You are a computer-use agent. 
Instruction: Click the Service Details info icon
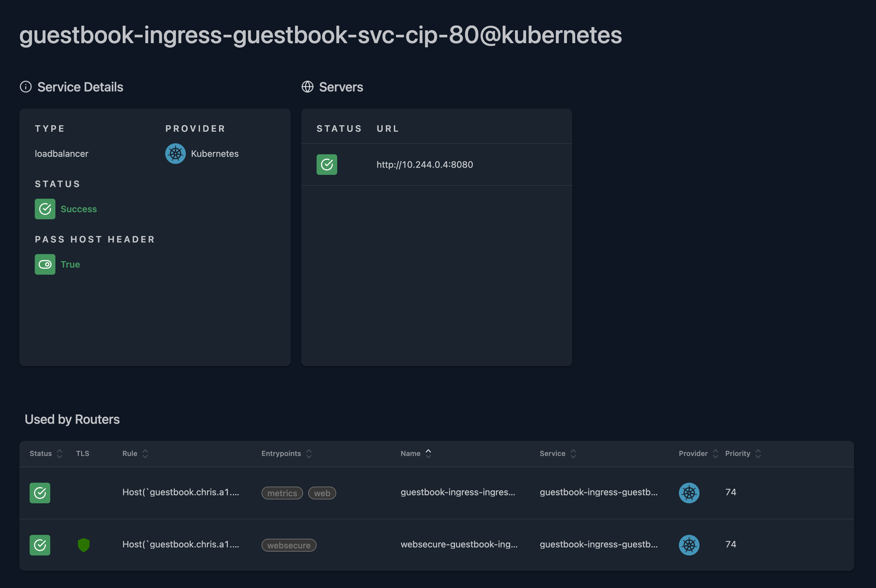pos(25,87)
